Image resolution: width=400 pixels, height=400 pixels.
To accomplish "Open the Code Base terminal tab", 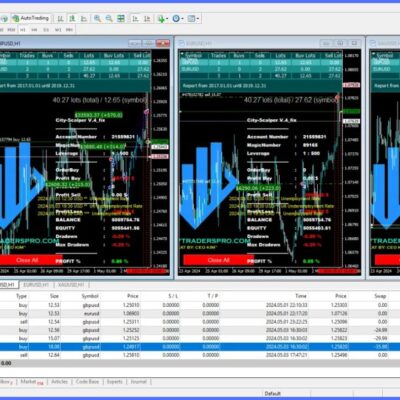I will click(87, 382).
